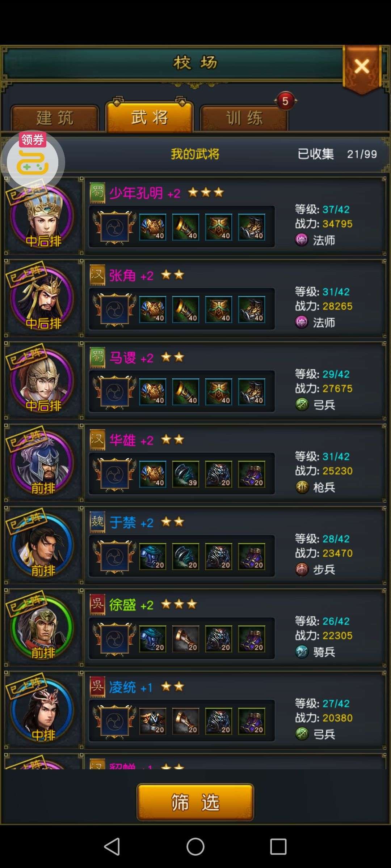
Task: Tap 少年孔明's hero portrait
Action: (x=43, y=216)
